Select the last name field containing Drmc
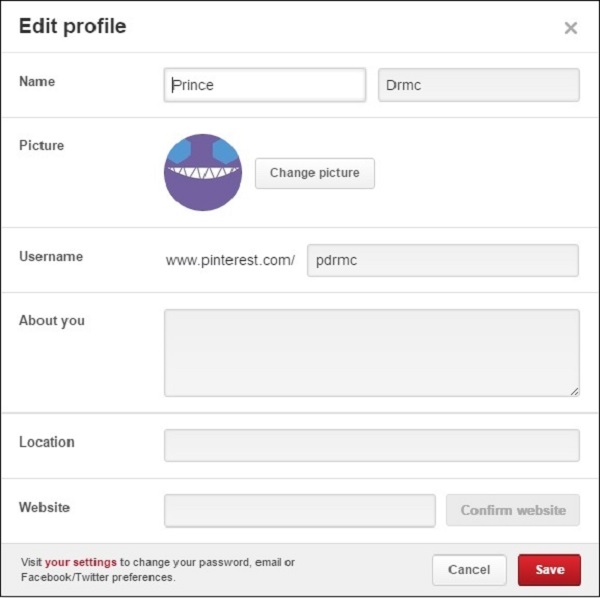 [478, 85]
